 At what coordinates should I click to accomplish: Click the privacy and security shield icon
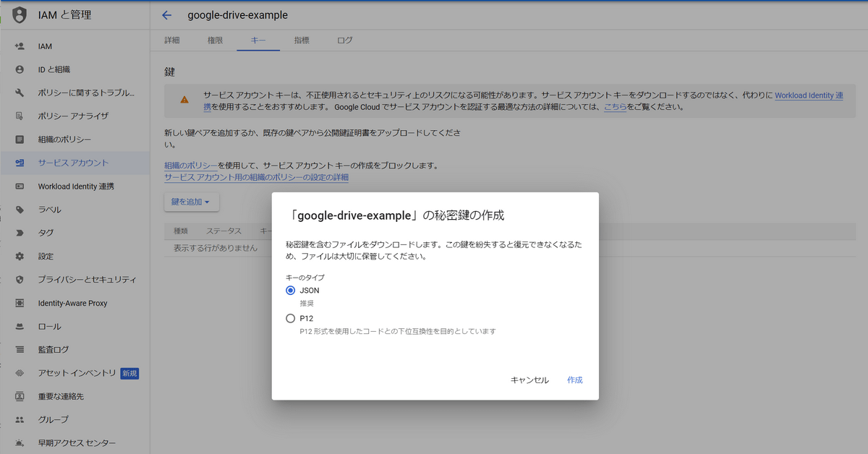[20, 280]
